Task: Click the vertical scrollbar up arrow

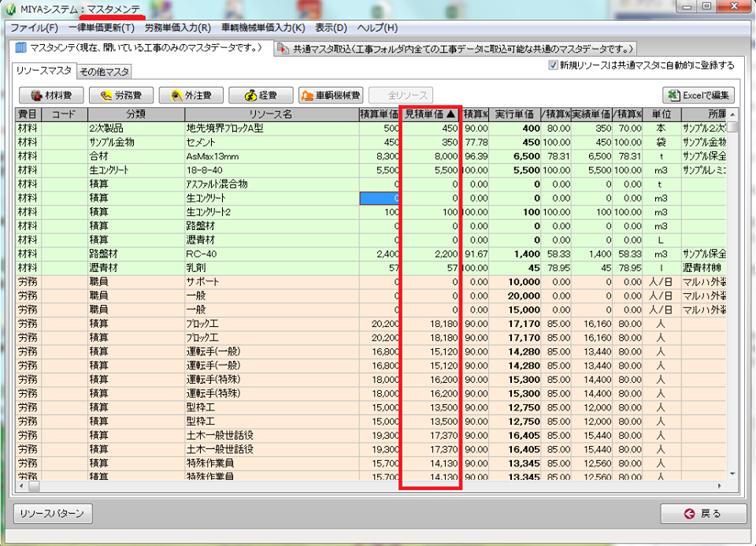Action: click(732, 114)
